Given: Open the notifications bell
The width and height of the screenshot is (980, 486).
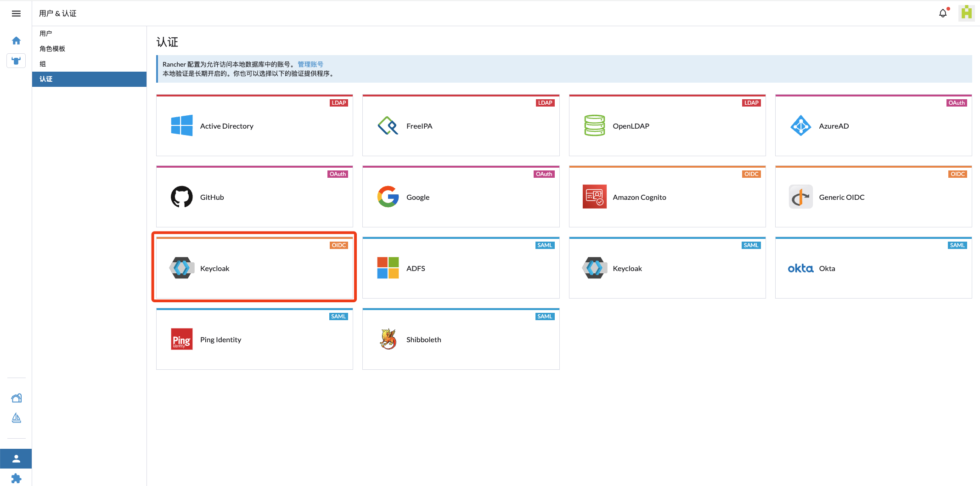Looking at the screenshot, I should tap(943, 13).
